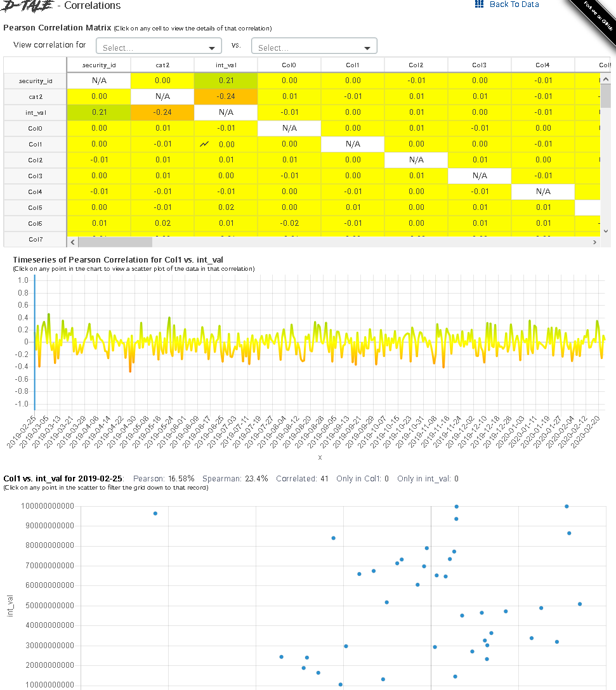Select -0.24 cell in cat2 row, int_val column

pyautogui.click(x=226, y=96)
